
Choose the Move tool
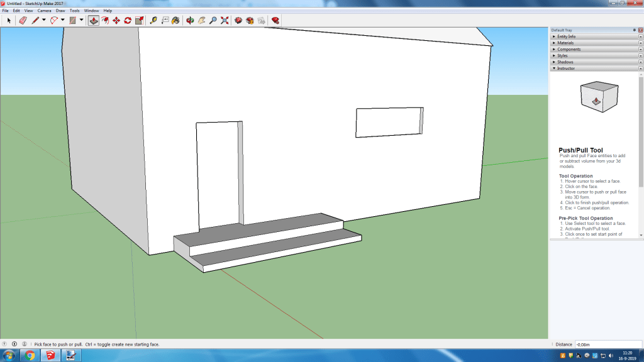(116, 20)
